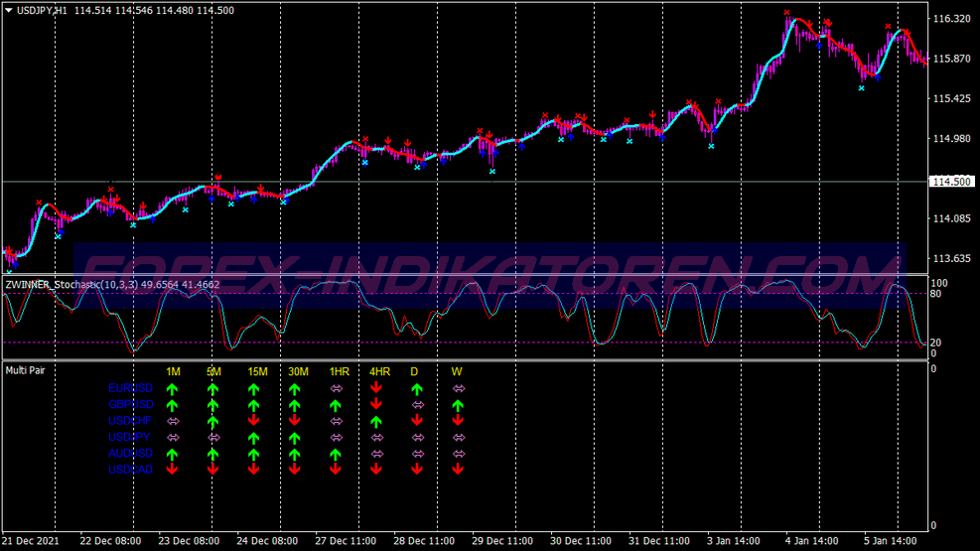Click the GBPUSD daily sideways arrow
The width and height of the screenshot is (980, 551).
click(x=418, y=405)
